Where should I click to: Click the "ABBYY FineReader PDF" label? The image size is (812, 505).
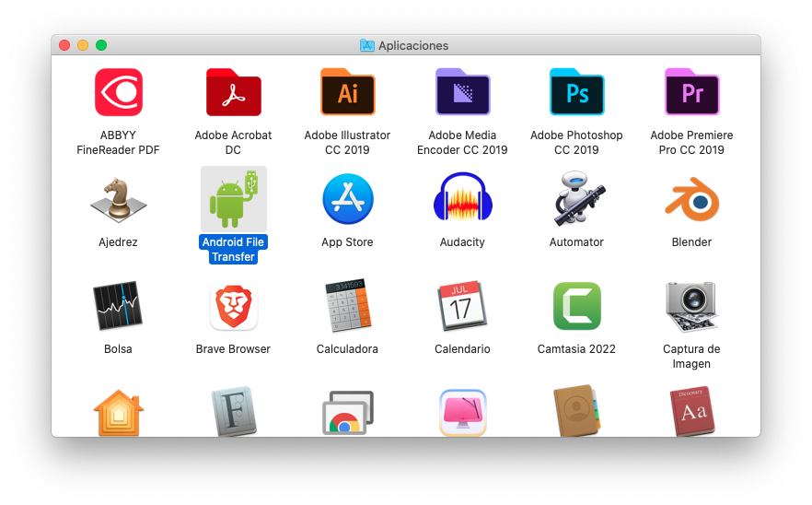coord(118,143)
